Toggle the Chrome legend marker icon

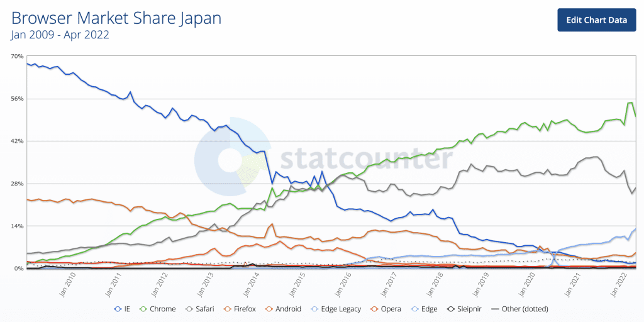tap(143, 309)
